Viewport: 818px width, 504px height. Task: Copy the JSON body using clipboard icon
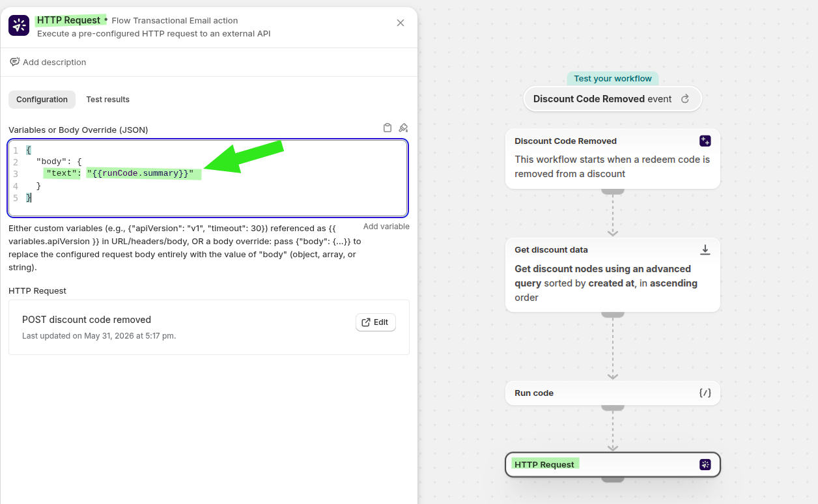pyautogui.click(x=388, y=128)
